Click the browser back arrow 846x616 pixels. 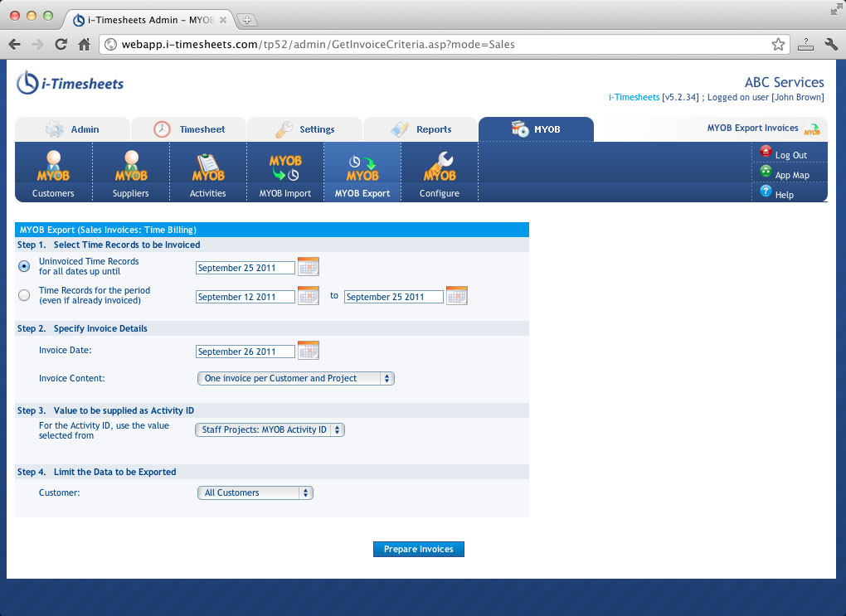pyautogui.click(x=15, y=44)
